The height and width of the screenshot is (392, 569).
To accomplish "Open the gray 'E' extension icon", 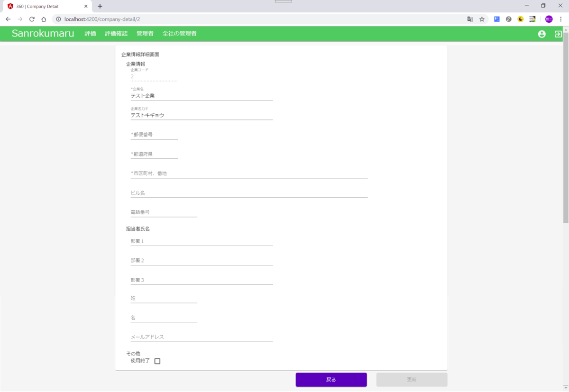I will (509, 19).
